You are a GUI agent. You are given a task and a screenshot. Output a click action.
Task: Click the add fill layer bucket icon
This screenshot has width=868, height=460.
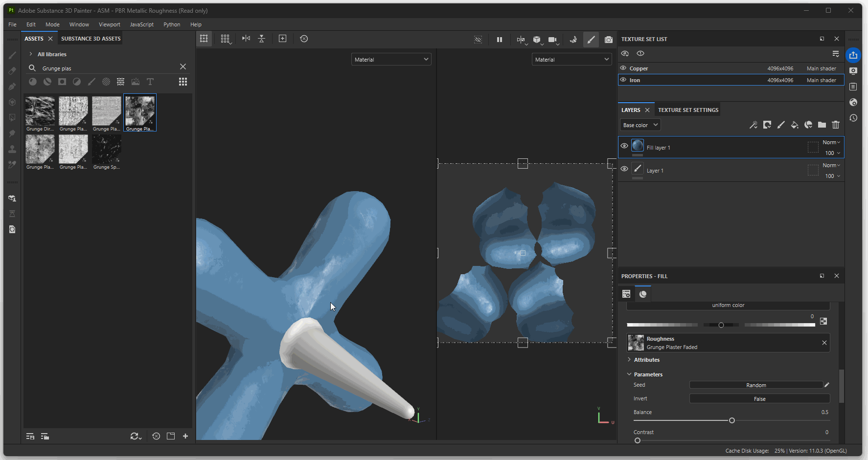click(x=795, y=125)
